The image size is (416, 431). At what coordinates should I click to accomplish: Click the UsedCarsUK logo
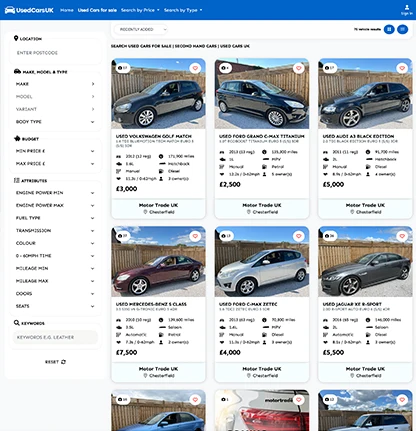click(29, 10)
